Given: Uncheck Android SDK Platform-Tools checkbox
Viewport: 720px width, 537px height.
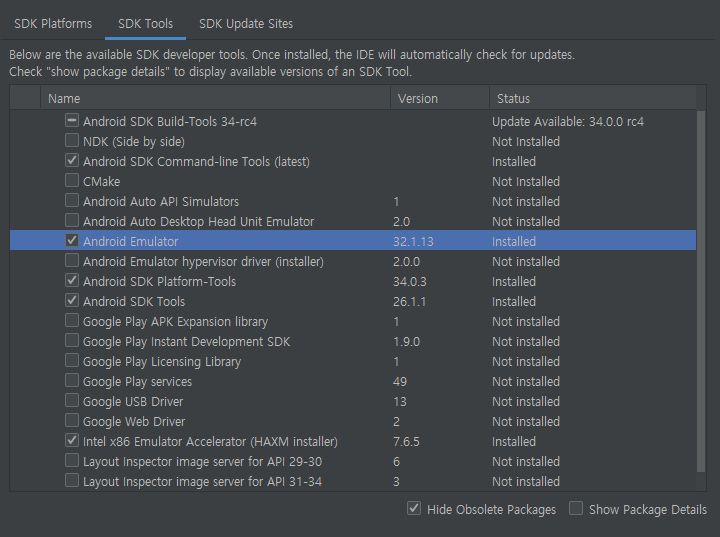Looking at the screenshot, I should (72, 280).
